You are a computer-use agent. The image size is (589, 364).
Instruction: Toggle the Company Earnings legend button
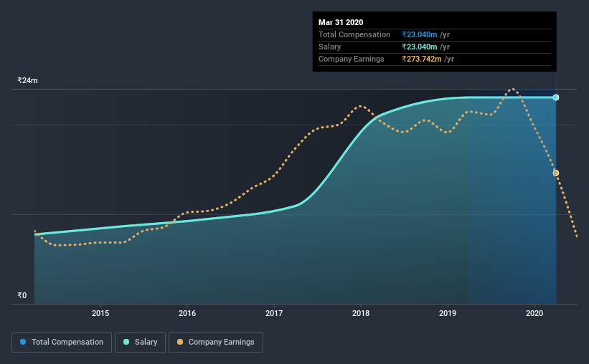pyautogui.click(x=216, y=343)
